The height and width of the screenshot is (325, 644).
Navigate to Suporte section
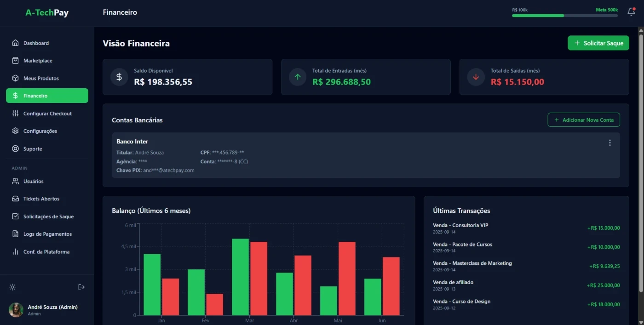(33, 149)
